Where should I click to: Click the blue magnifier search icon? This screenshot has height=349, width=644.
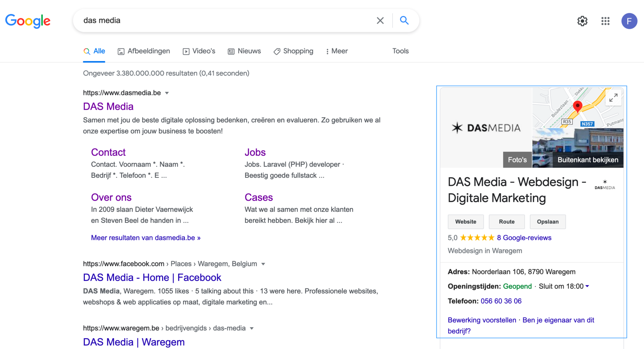tap(404, 20)
